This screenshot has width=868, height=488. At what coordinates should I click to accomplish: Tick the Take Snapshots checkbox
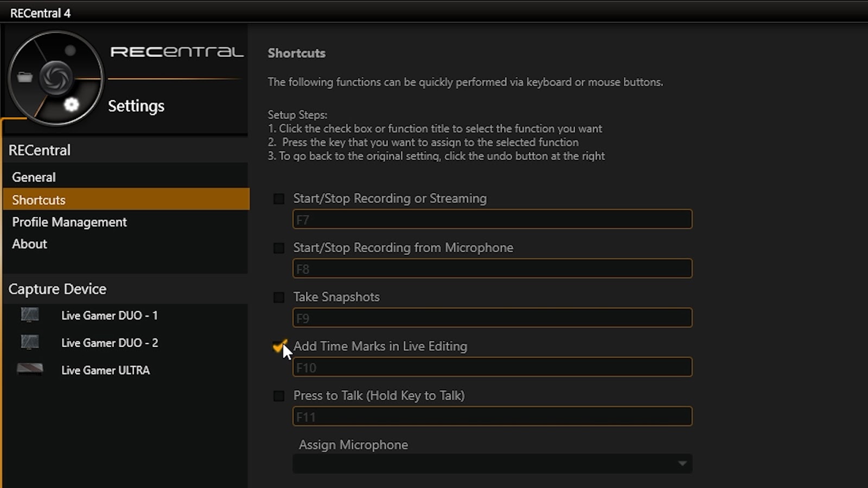279,298
